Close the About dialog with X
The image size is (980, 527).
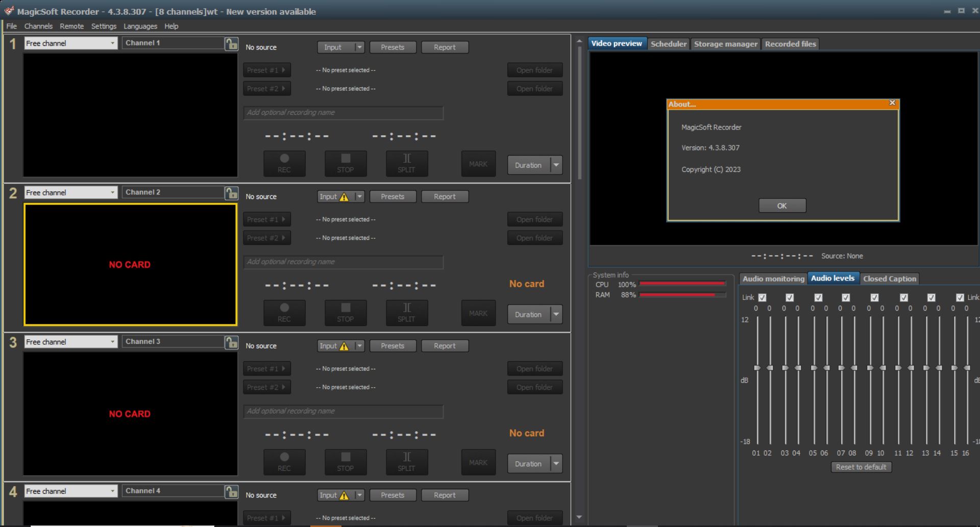point(892,103)
